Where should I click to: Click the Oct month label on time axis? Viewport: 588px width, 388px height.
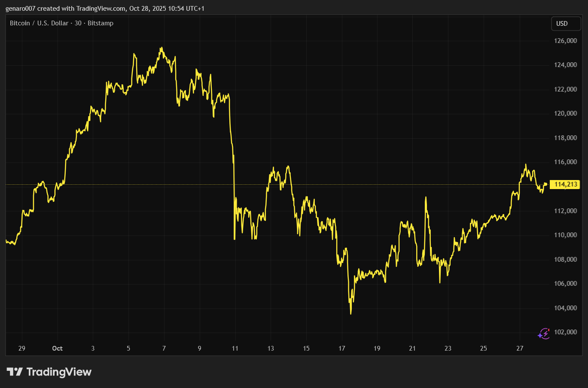click(x=57, y=348)
